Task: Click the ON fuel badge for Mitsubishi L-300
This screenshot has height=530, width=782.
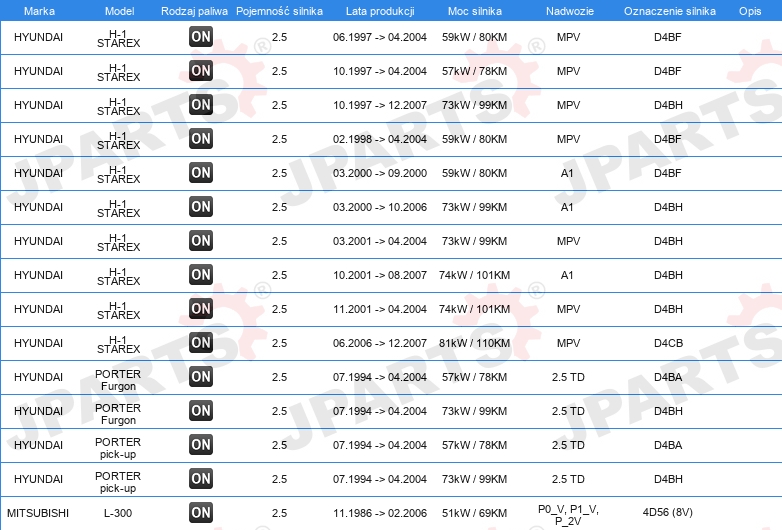Action: coord(201,513)
